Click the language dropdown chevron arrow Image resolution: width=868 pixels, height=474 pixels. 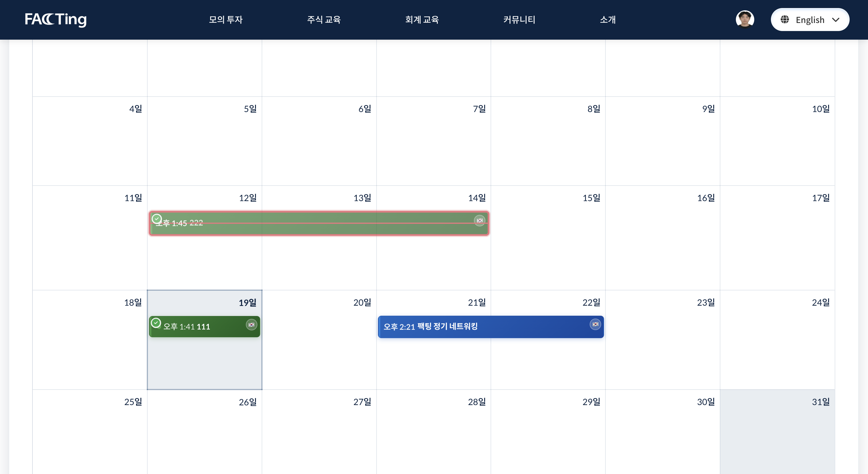coord(836,20)
